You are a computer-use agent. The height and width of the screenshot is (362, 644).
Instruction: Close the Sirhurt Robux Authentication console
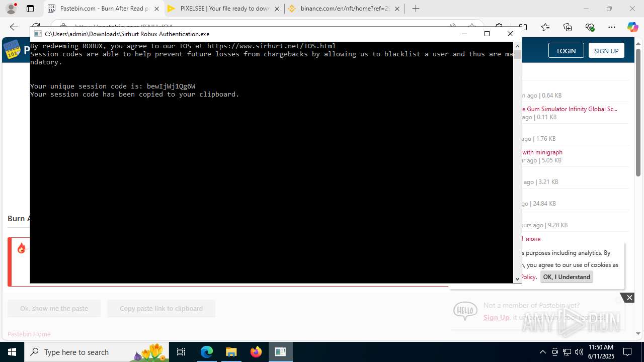(510, 34)
